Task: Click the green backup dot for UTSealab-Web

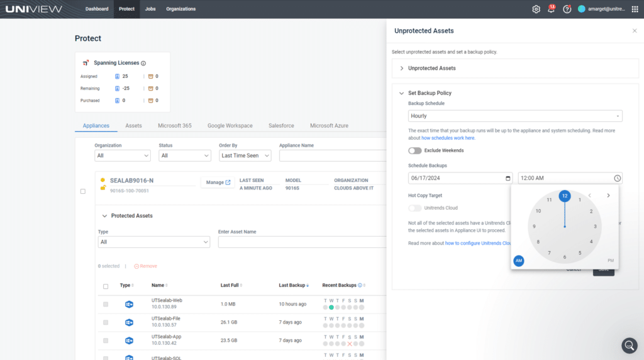Action: click(x=331, y=307)
